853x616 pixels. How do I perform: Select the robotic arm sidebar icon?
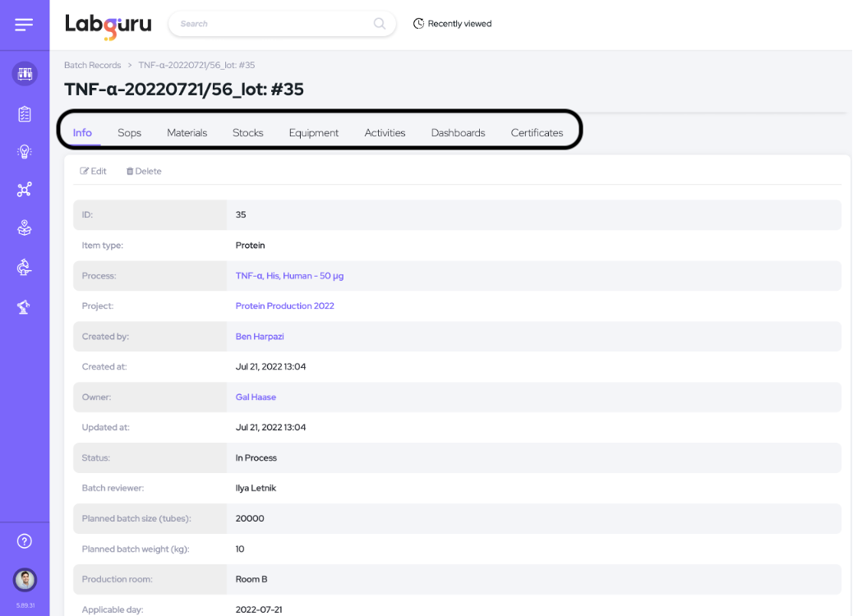pyautogui.click(x=25, y=306)
